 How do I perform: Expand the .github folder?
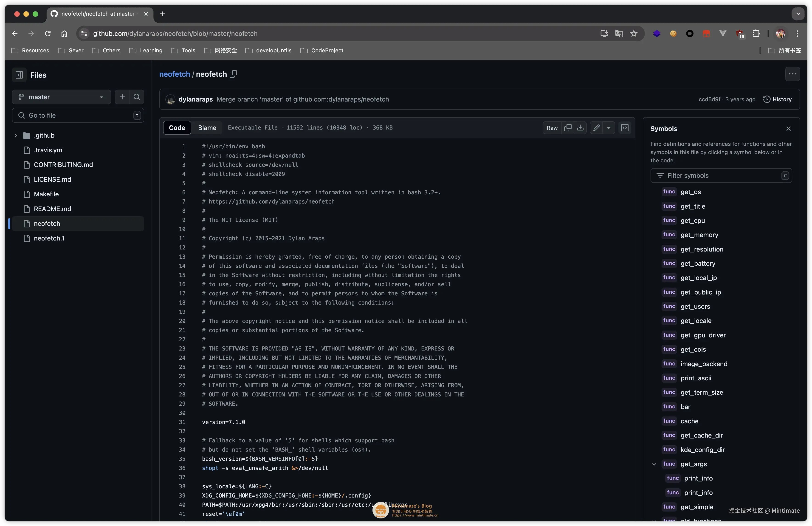[x=16, y=136]
